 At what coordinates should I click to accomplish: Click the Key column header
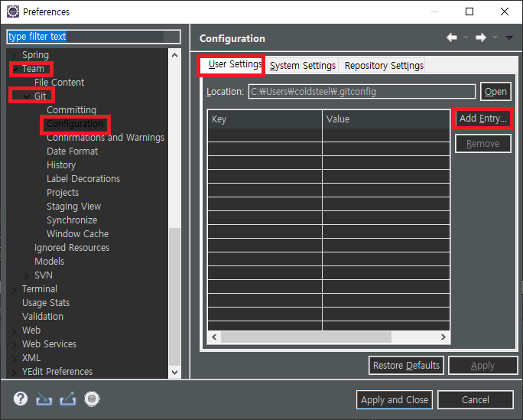pyautogui.click(x=265, y=119)
